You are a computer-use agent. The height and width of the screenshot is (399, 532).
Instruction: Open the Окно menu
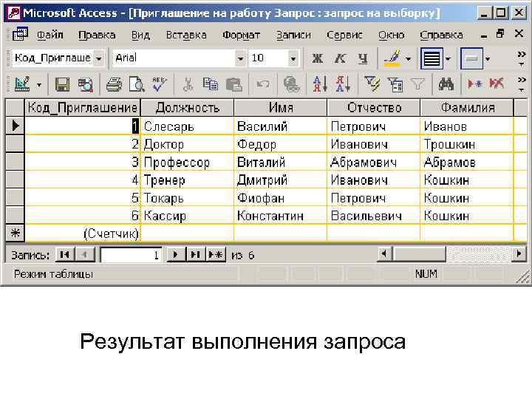pos(391,35)
